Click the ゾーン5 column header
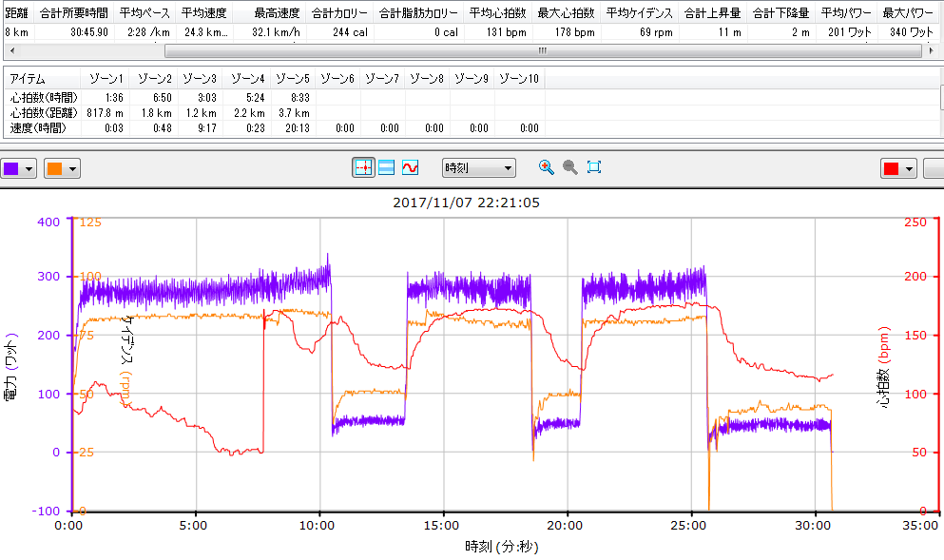The image size is (944, 560). (x=293, y=79)
